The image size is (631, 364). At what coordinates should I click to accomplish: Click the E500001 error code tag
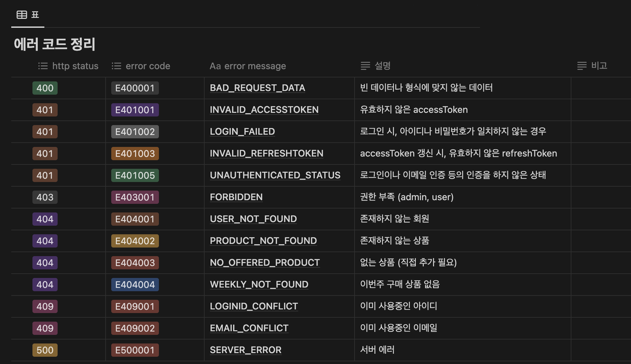pos(135,350)
